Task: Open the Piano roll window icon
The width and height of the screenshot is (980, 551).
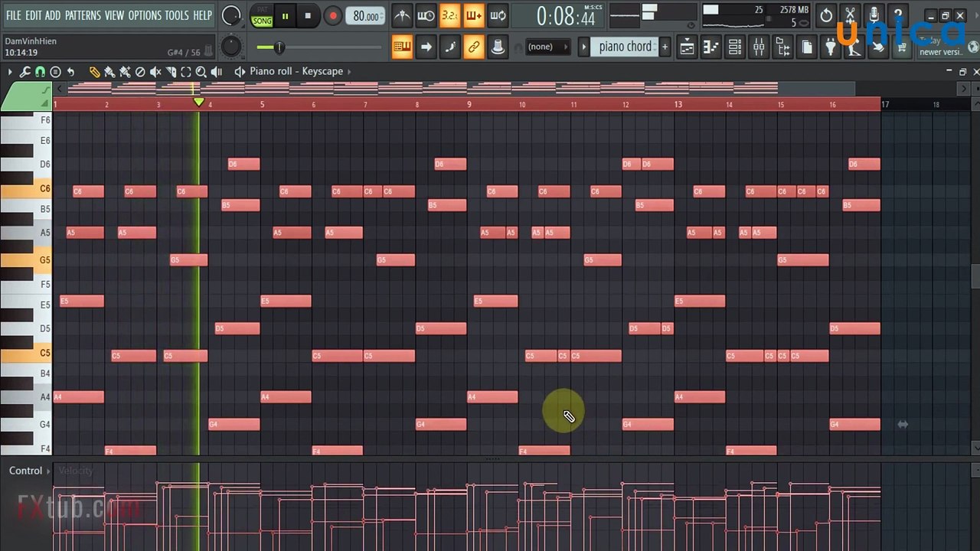Action: tap(710, 47)
